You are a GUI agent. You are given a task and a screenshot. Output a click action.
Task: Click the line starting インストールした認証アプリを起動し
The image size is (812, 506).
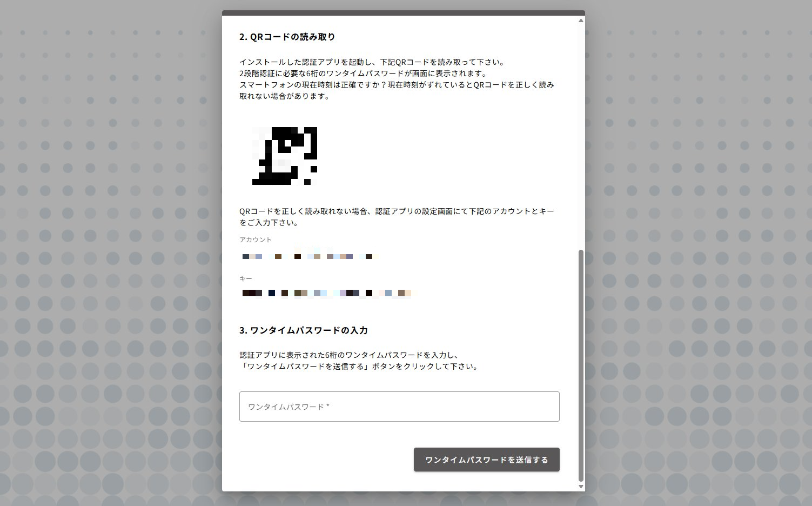click(372, 62)
